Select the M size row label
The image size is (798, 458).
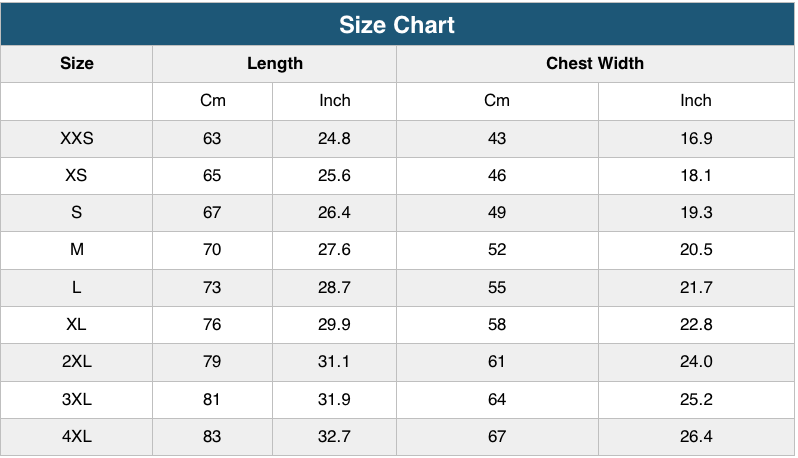point(77,250)
